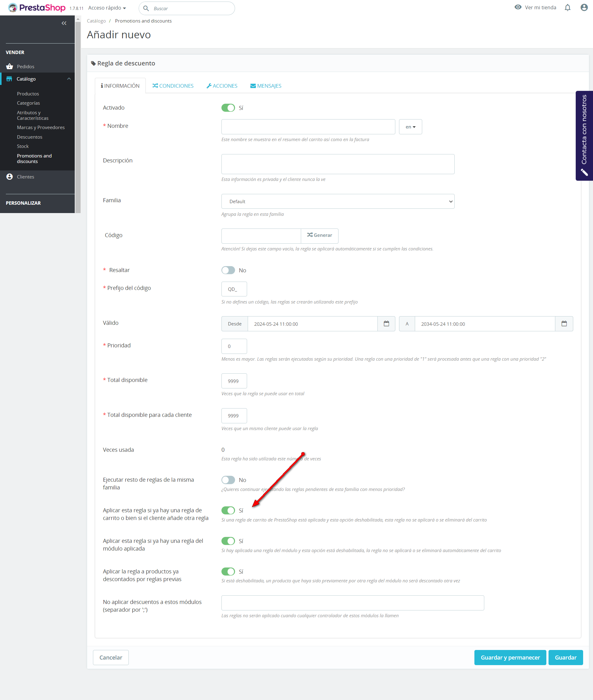Switch to the Condiciones tab
The width and height of the screenshot is (593, 700).
point(173,86)
